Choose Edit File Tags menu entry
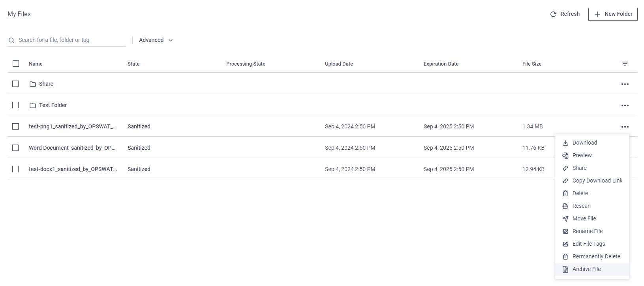The image size is (644, 286). click(592, 244)
